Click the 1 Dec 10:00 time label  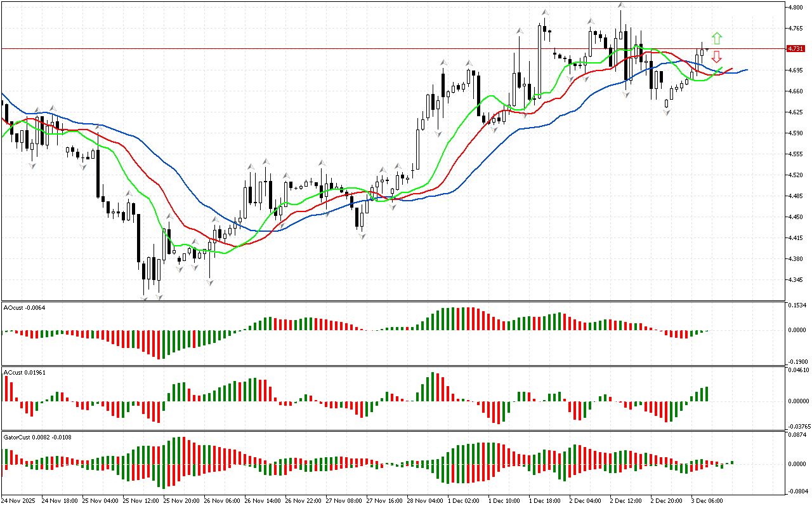pos(506,500)
